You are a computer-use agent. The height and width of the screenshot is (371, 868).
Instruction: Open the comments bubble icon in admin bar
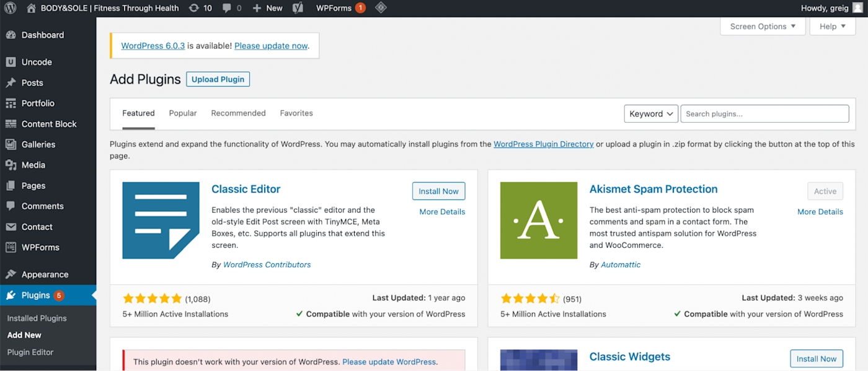[x=227, y=8]
